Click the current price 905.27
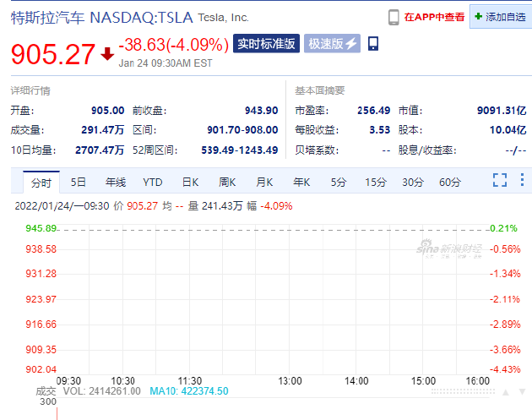The image size is (532, 420). [x=53, y=54]
